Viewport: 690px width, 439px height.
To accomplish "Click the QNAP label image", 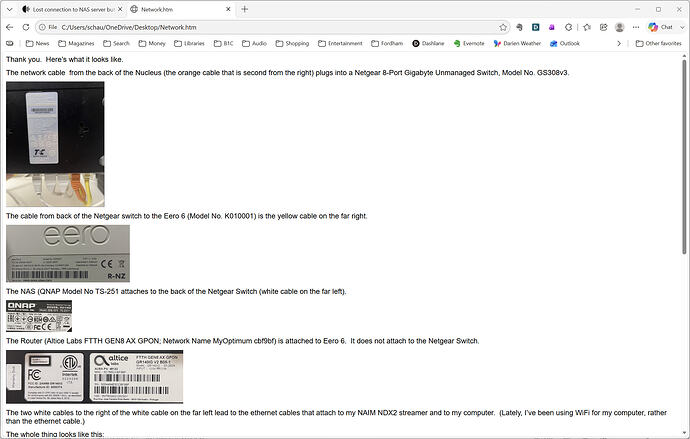I will 39,316.
